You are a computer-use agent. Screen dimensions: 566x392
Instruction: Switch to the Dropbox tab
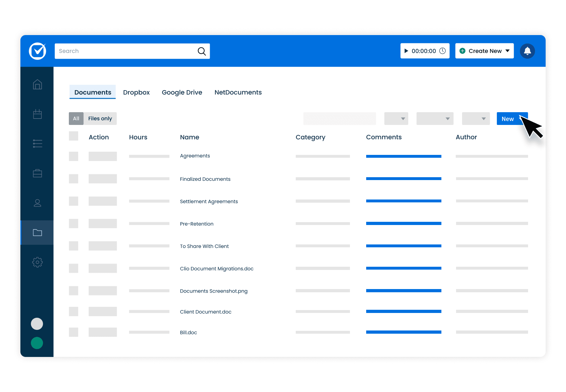(136, 92)
